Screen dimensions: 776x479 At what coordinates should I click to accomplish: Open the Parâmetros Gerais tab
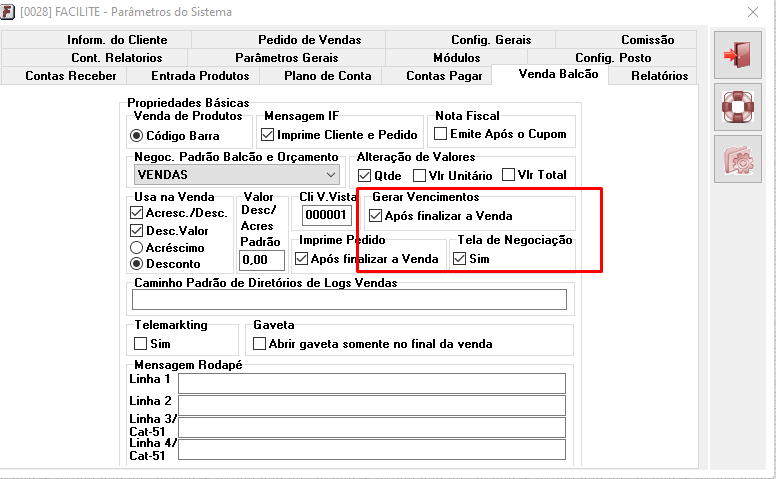click(287, 57)
